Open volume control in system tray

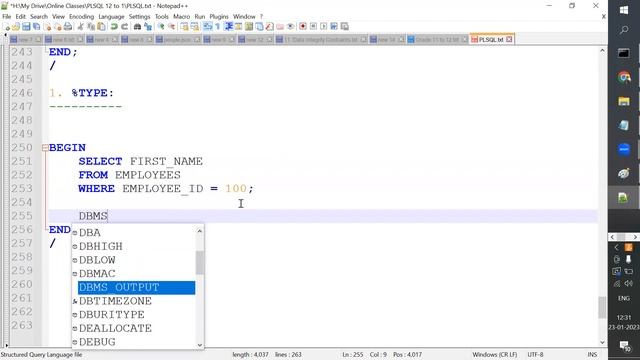(x=629, y=283)
